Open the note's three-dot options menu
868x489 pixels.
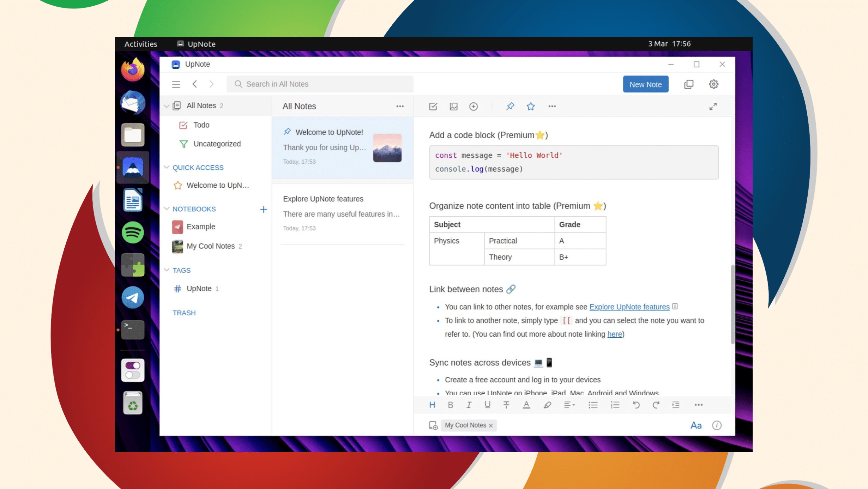pos(552,106)
